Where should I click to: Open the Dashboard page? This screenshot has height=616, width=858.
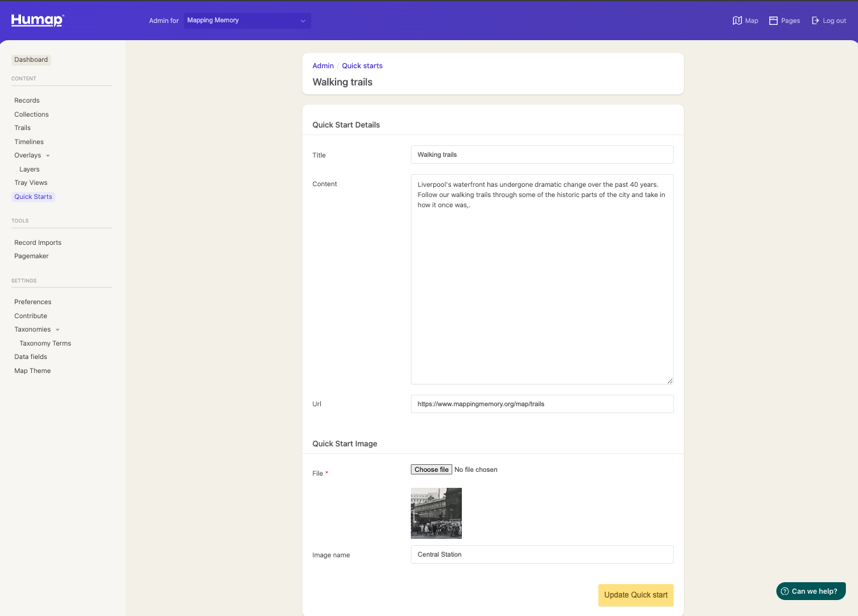31,59
